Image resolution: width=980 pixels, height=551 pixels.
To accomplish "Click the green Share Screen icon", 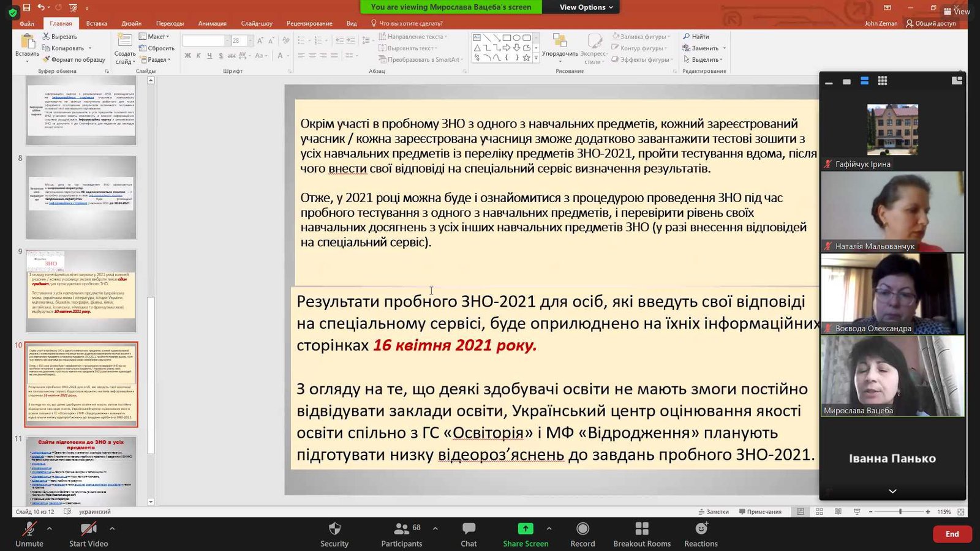I will pyautogui.click(x=525, y=529).
